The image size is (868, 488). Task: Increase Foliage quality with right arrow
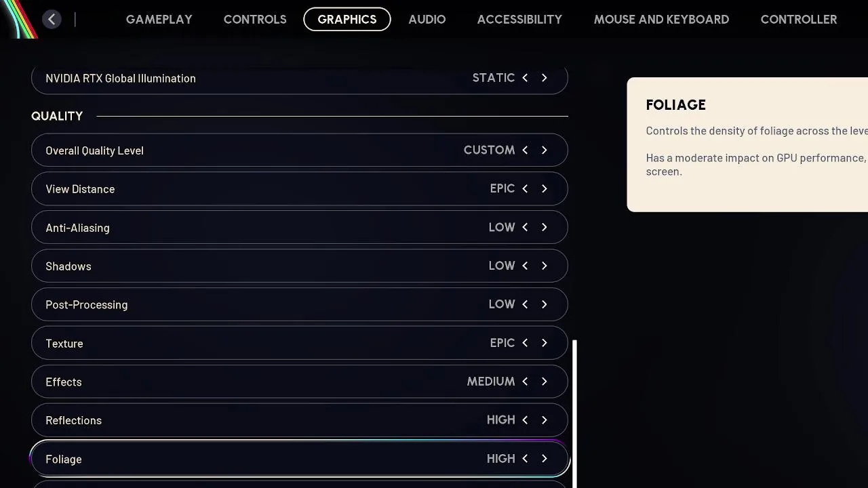pyautogui.click(x=544, y=459)
